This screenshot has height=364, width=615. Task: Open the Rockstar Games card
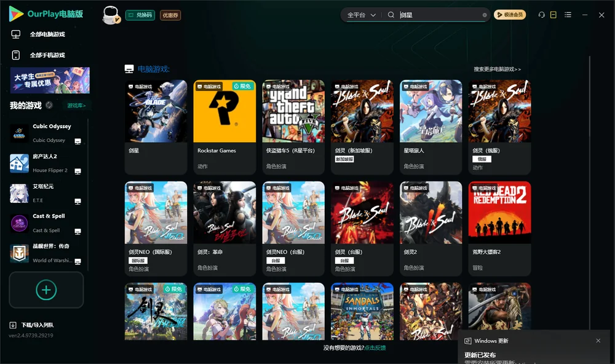tap(224, 127)
